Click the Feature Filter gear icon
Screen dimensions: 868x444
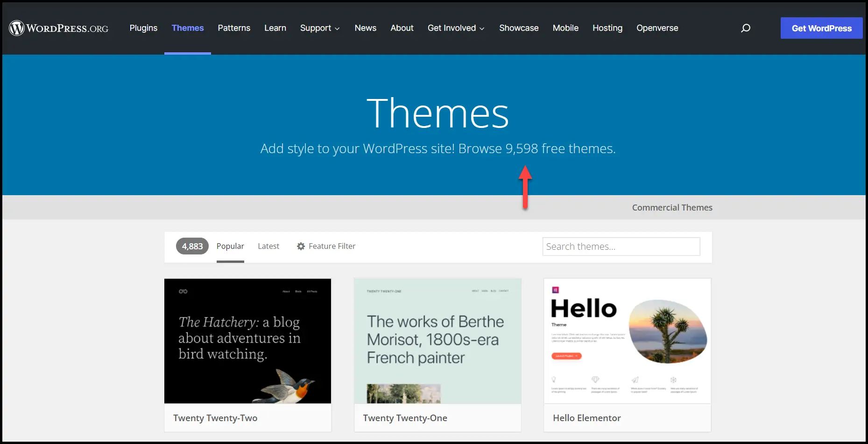[301, 246]
